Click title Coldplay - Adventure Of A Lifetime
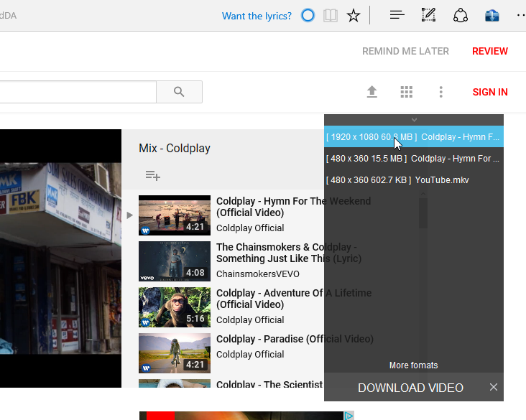526x420 pixels. [x=294, y=299]
